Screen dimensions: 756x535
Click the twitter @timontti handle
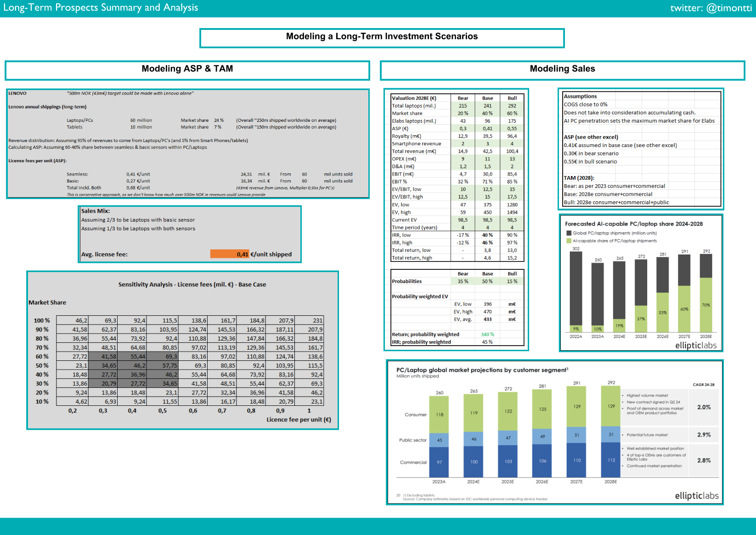tap(711, 8)
